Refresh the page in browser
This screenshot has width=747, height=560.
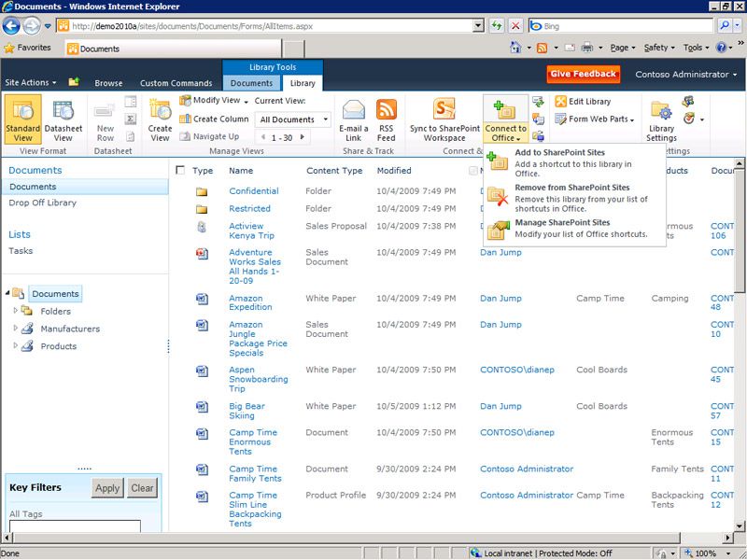pyautogui.click(x=497, y=26)
